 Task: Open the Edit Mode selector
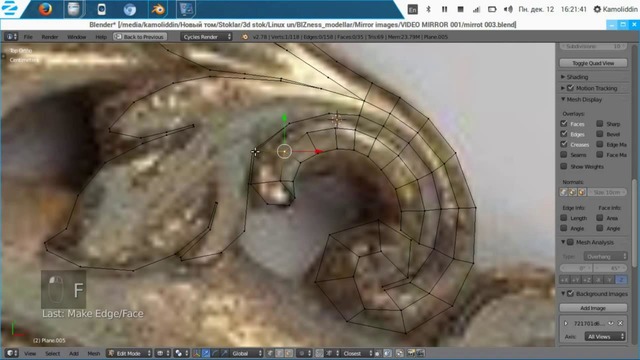[129, 353]
